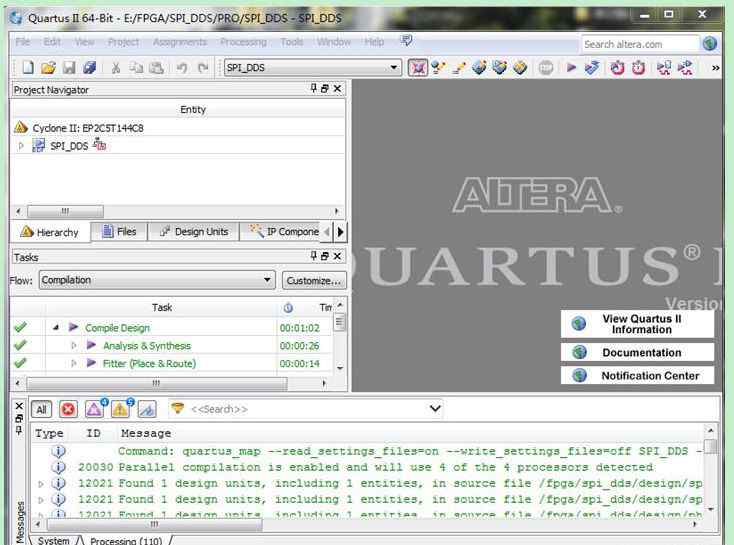Open the Settings toolbar icon

click(438, 68)
